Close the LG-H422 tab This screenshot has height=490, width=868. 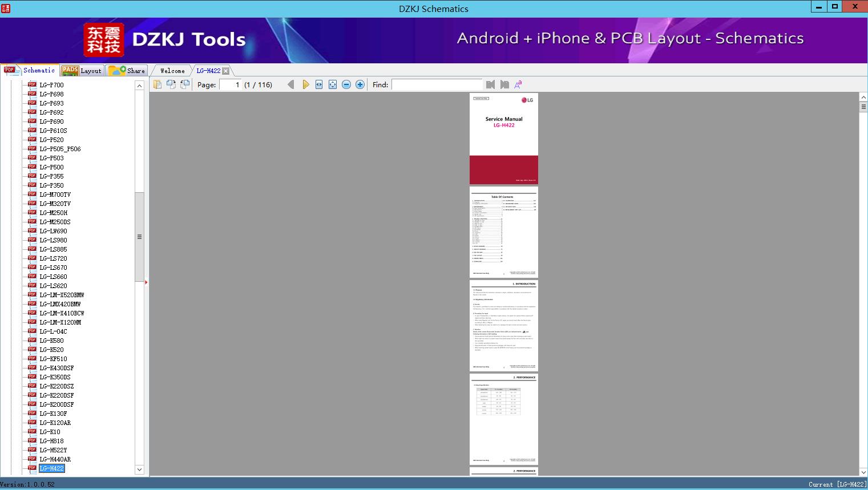(x=225, y=71)
